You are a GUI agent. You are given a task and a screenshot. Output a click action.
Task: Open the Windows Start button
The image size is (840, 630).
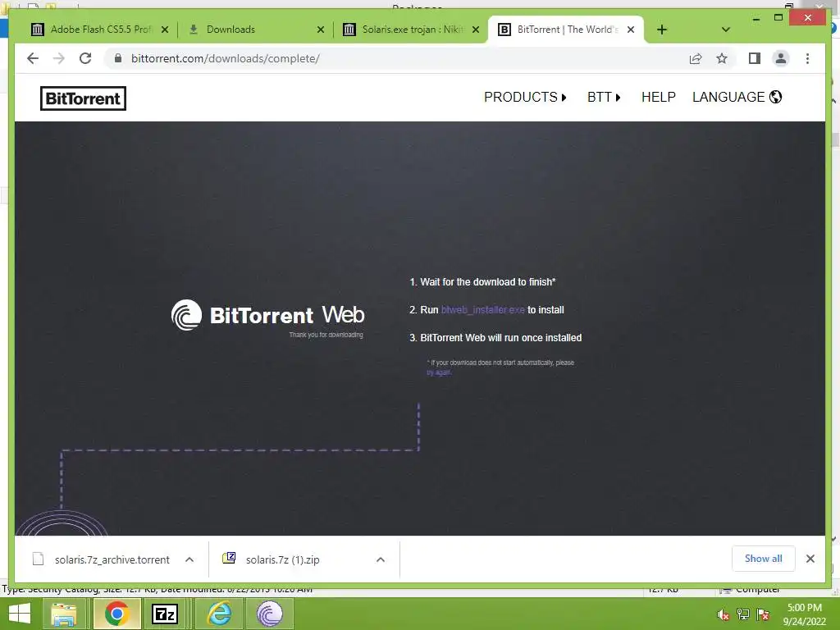20,614
